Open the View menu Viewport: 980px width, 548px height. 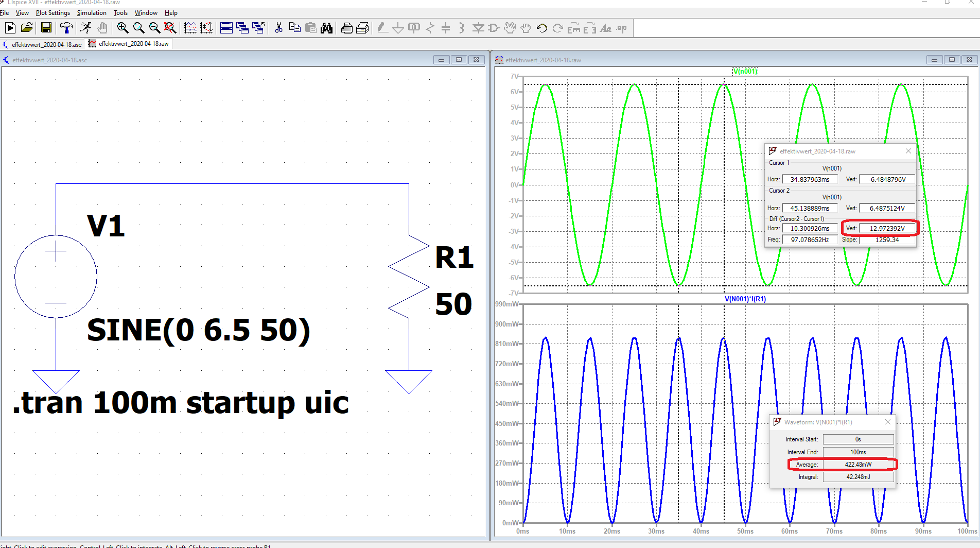point(22,13)
